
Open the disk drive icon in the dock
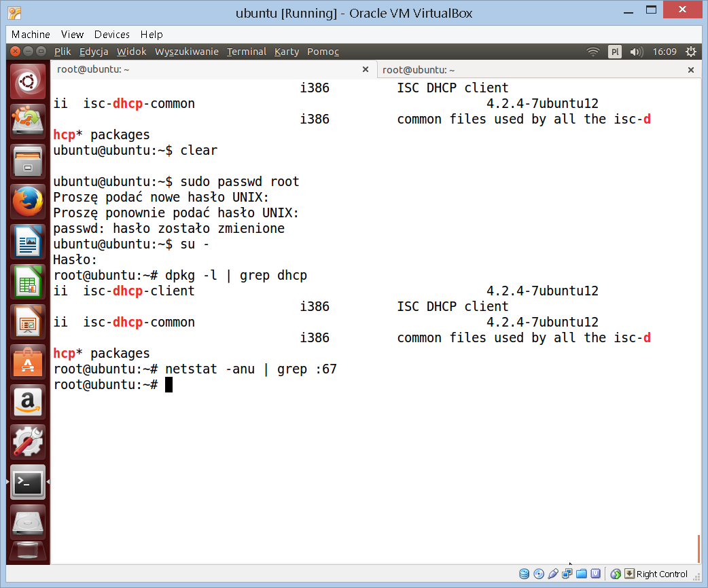[28, 522]
